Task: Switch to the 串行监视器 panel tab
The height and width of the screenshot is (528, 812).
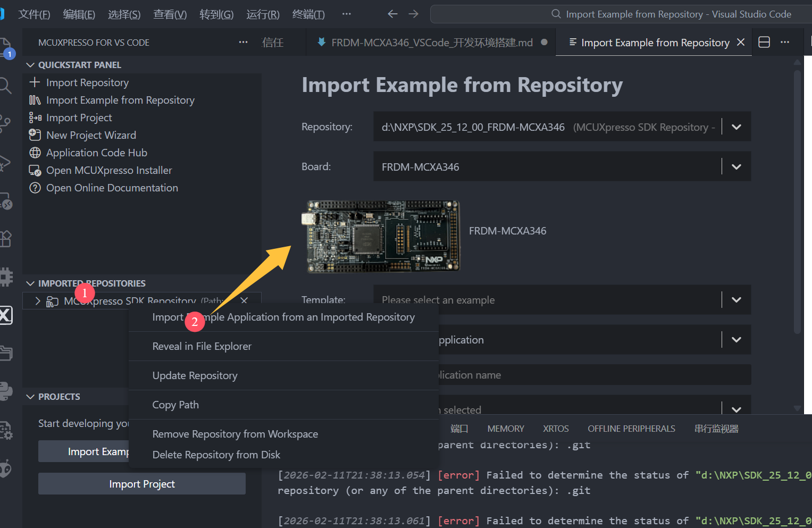Action: [716, 429]
